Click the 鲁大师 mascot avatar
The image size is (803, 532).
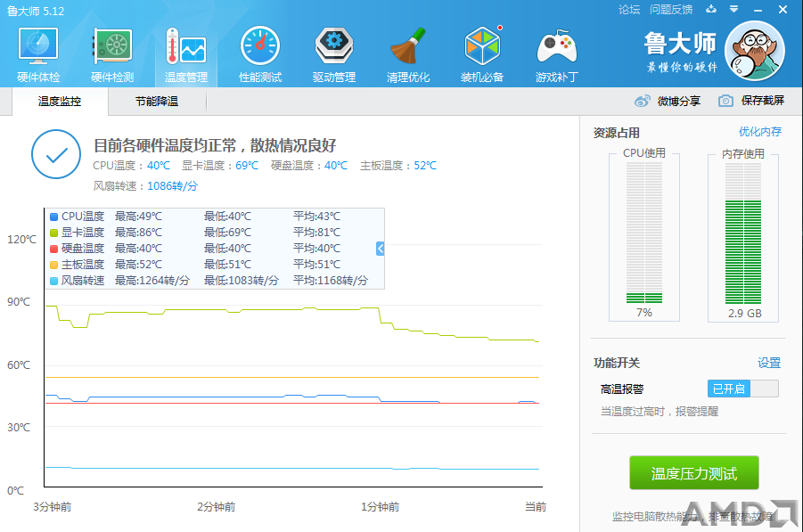click(x=755, y=51)
